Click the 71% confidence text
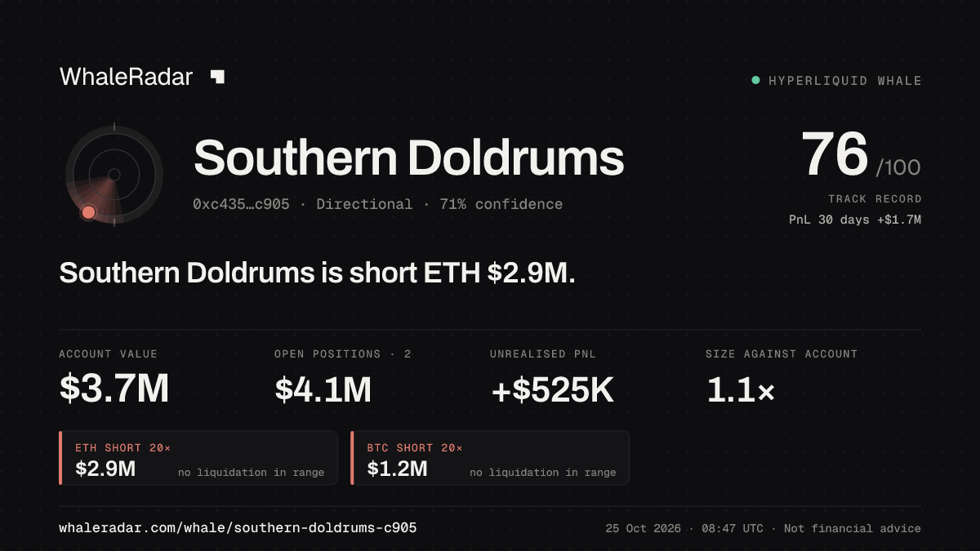Viewport: 980px width, 551px height. click(501, 204)
